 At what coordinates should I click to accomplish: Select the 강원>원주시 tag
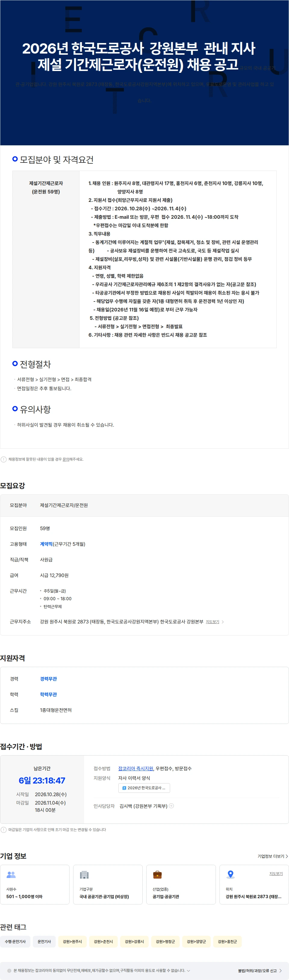(72, 941)
